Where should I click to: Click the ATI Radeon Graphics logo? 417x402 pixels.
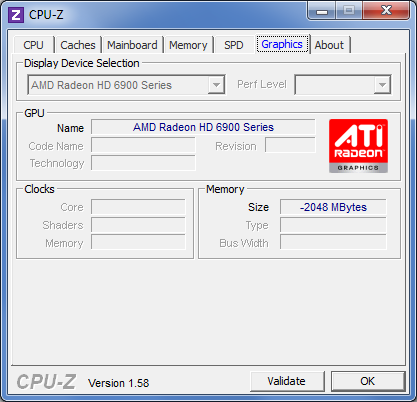tap(358, 146)
